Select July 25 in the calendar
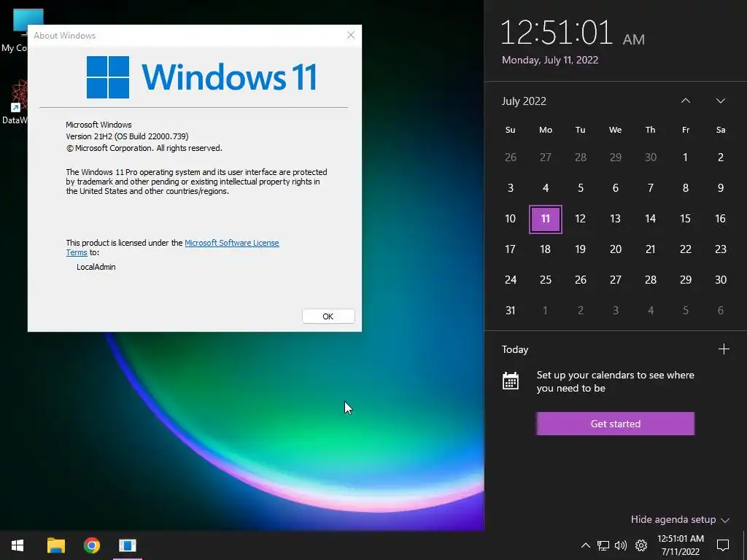747x560 pixels. [x=546, y=280]
